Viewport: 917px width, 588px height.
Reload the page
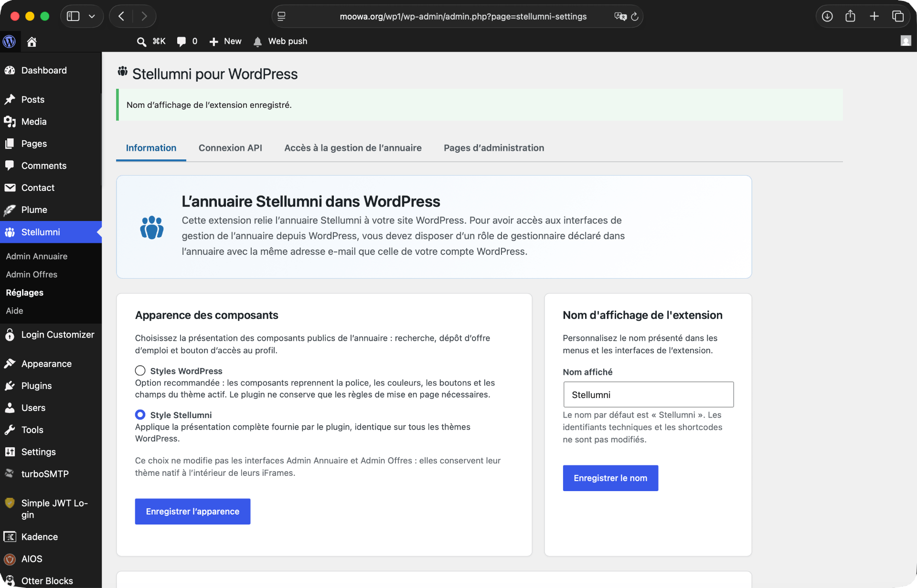635,16
